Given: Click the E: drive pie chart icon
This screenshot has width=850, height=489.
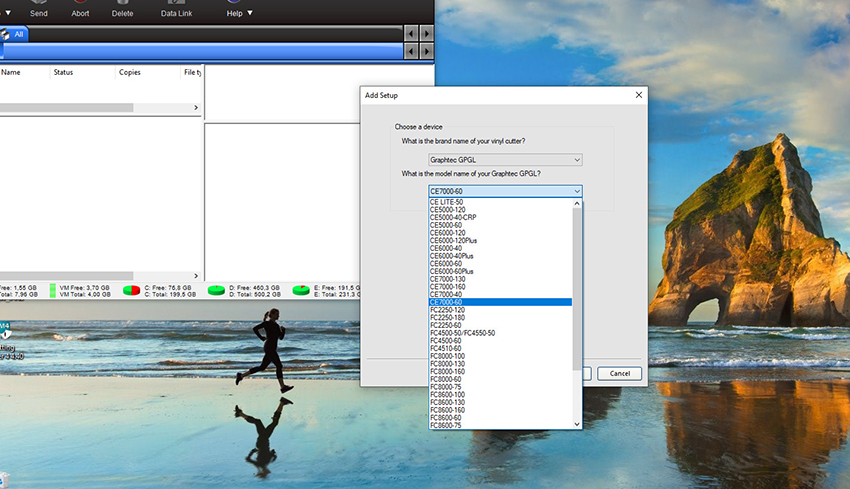Looking at the screenshot, I should coord(301,291).
